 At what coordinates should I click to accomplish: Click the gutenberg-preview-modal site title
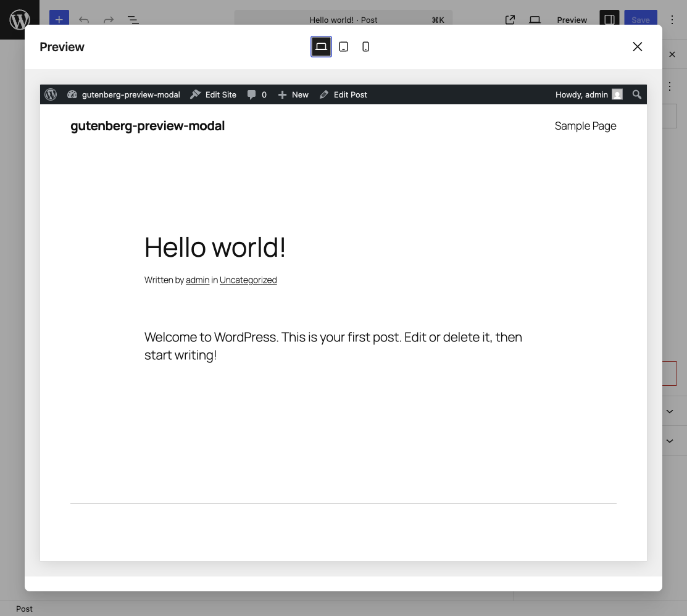tap(148, 126)
